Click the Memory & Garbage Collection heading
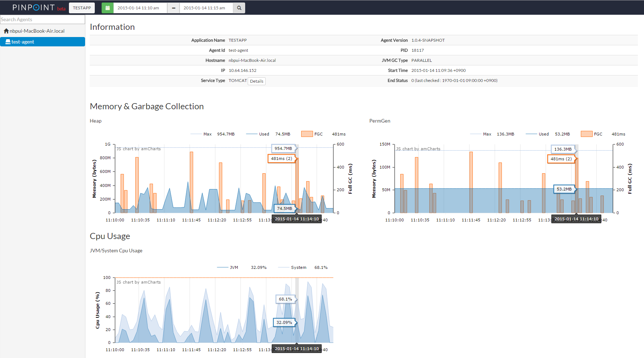This screenshot has height=358, width=644. [147, 106]
